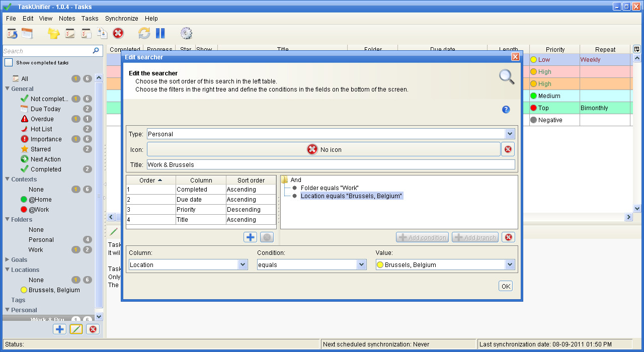Focus the Search field in the sidebar

tap(47, 51)
